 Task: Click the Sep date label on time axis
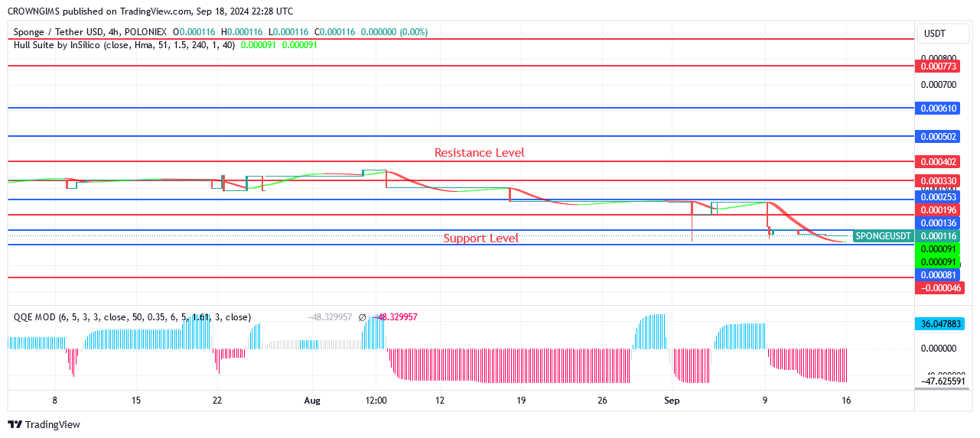point(671,401)
